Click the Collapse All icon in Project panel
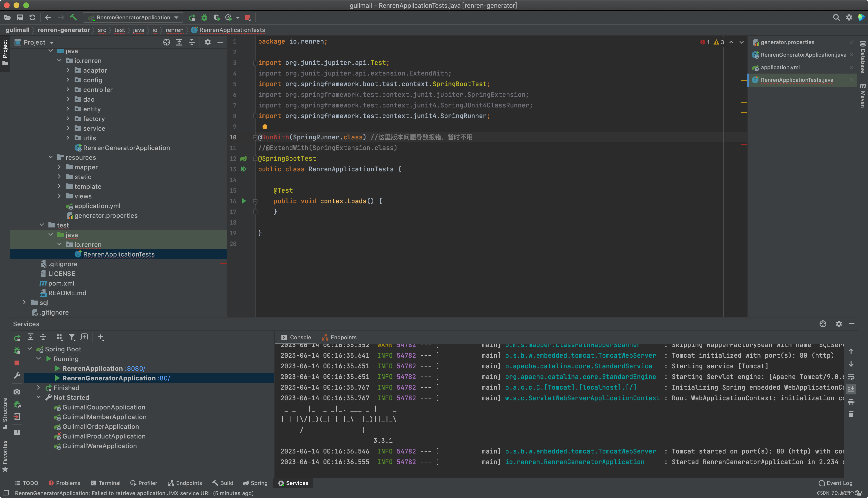The width and height of the screenshot is (868, 498). point(192,42)
